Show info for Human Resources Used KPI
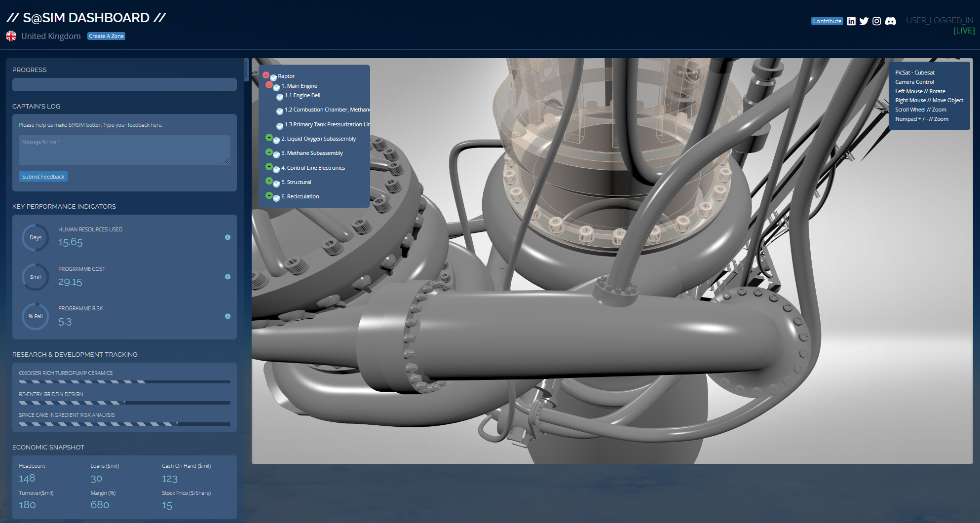Viewport: 980px width, 523px height. click(227, 237)
